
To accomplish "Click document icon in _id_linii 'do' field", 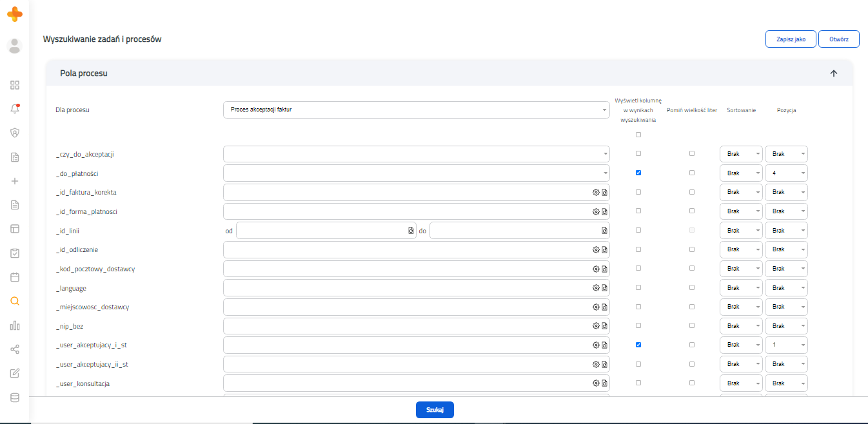I will click(604, 231).
